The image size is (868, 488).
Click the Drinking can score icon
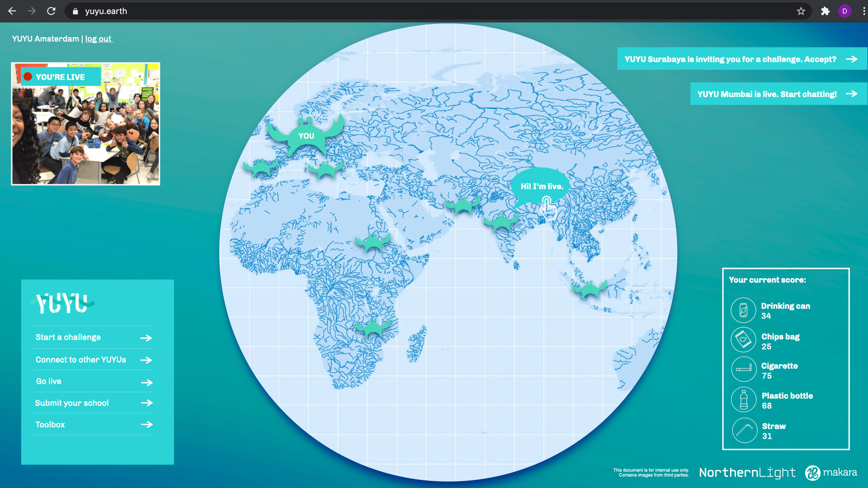tap(743, 310)
